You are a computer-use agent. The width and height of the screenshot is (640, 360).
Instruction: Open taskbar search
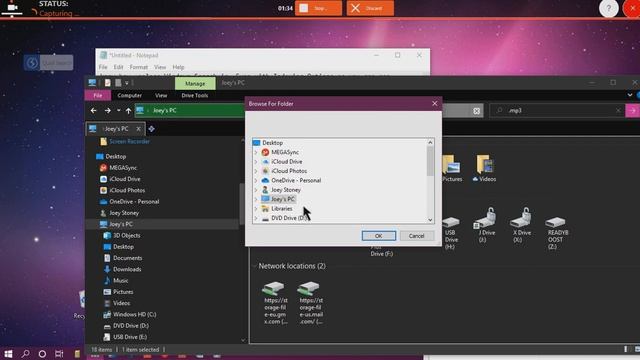click(x=25, y=353)
